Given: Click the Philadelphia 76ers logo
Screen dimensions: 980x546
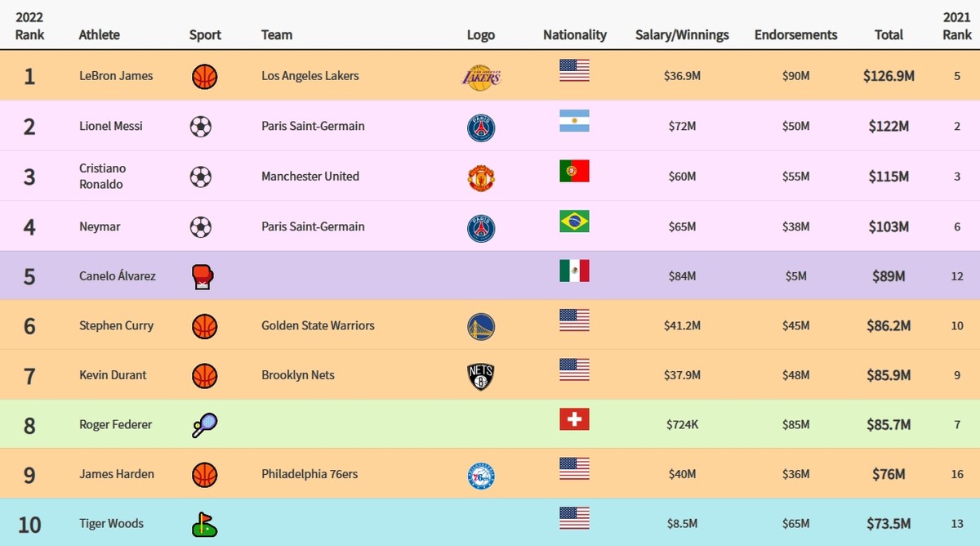Looking at the screenshot, I should coord(481,476).
